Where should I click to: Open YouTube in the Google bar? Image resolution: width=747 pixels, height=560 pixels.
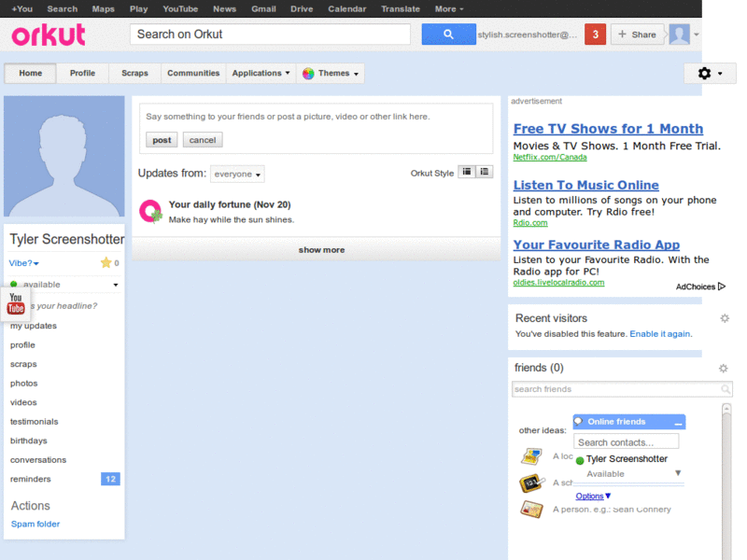click(180, 9)
